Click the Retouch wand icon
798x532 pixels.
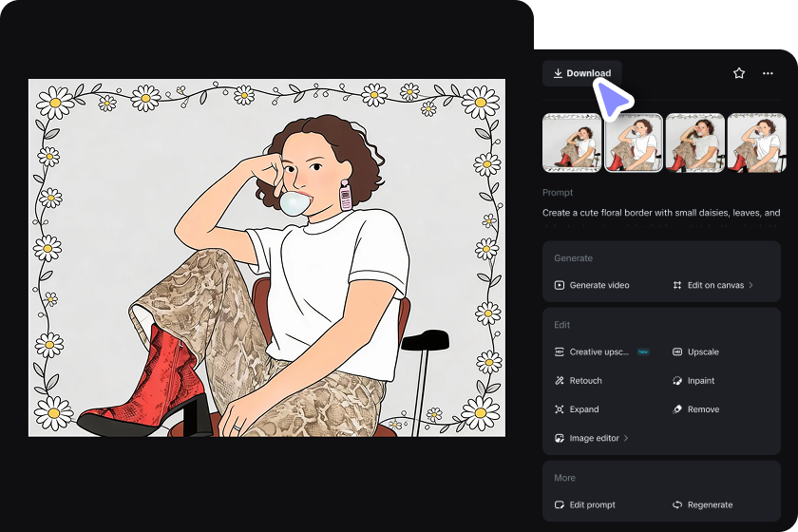pos(560,381)
